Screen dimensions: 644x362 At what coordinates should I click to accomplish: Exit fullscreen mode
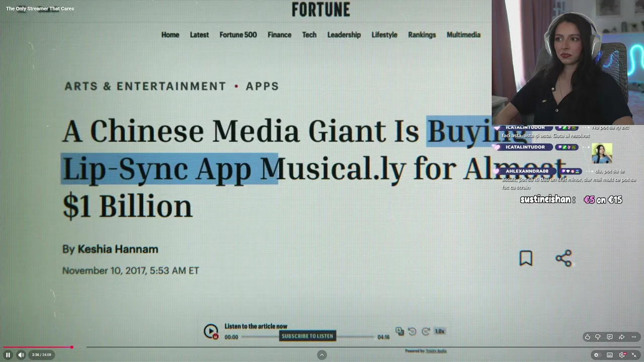[x=634, y=355]
